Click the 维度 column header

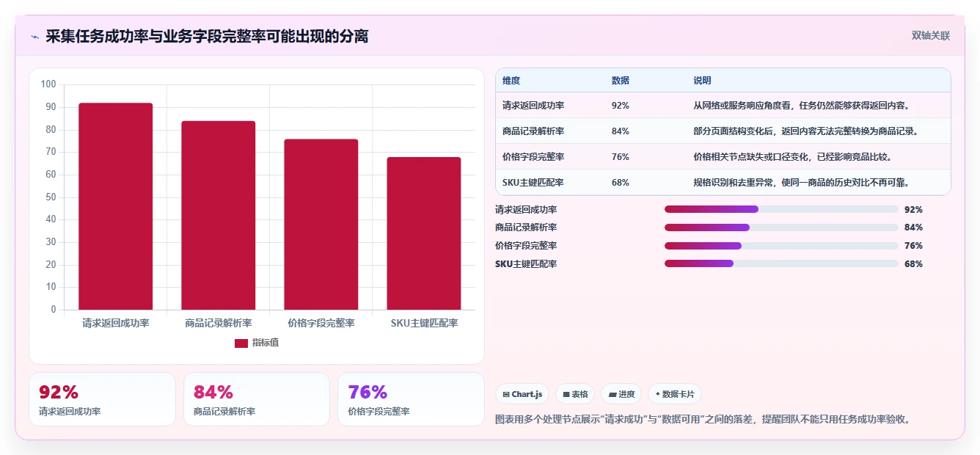tap(511, 81)
